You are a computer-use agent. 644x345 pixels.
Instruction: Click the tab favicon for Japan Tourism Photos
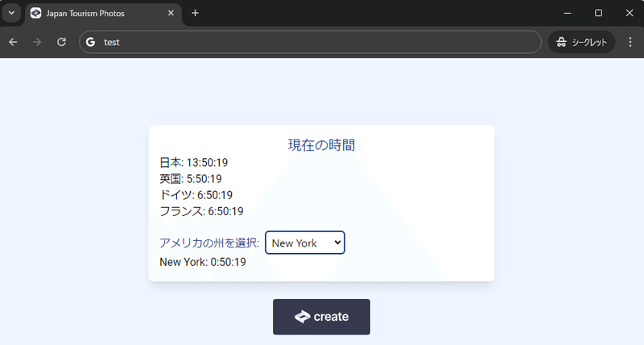(35, 13)
